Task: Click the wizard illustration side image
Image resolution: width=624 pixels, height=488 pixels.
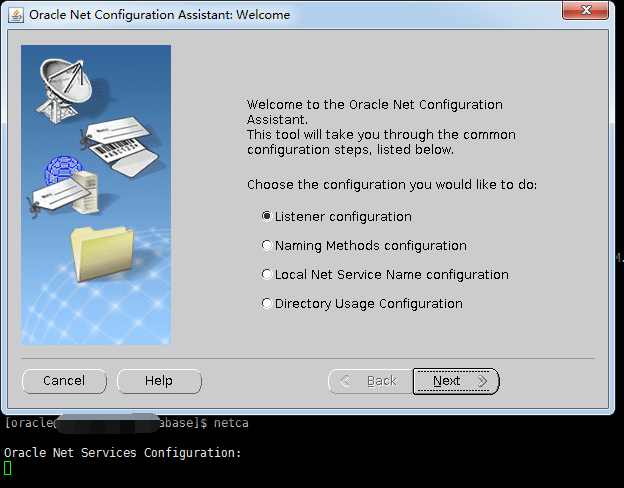Action: click(x=96, y=195)
